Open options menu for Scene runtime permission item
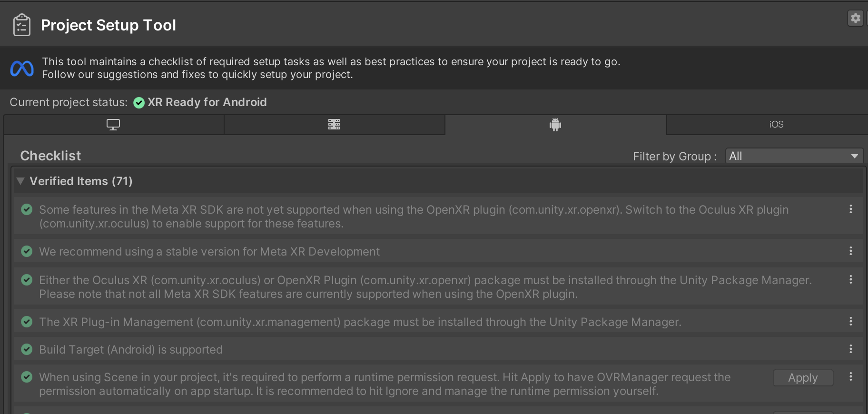Image resolution: width=868 pixels, height=414 pixels. point(851,376)
